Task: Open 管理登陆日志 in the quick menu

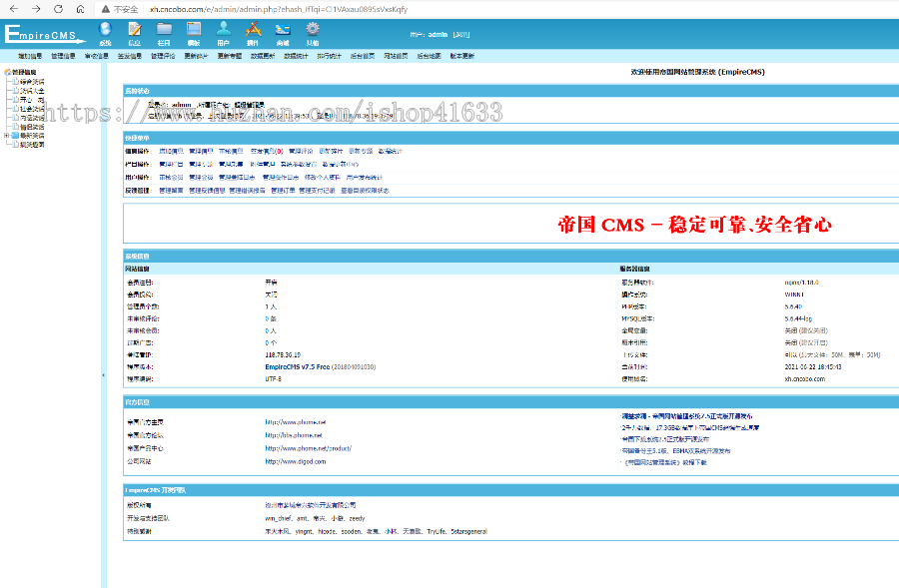Action: point(238,178)
